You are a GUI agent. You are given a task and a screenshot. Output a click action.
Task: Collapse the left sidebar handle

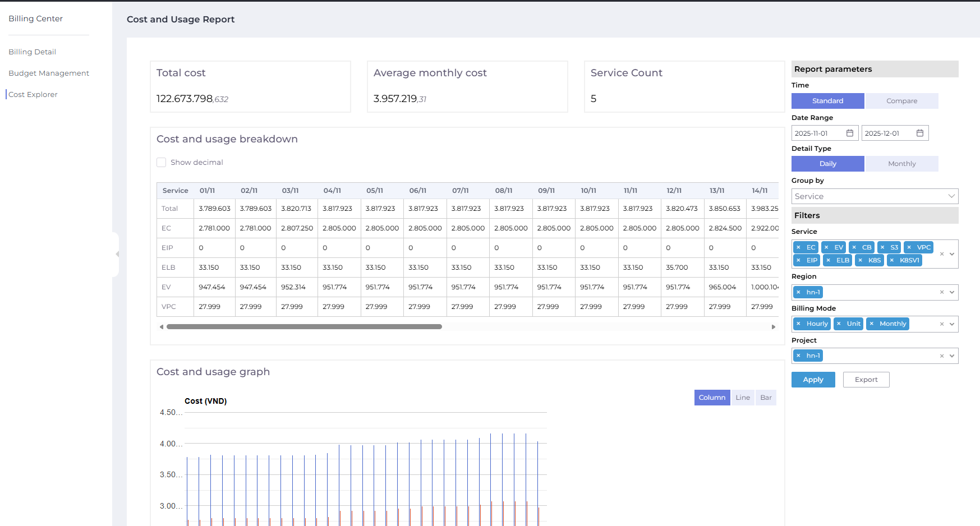[x=116, y=254]
